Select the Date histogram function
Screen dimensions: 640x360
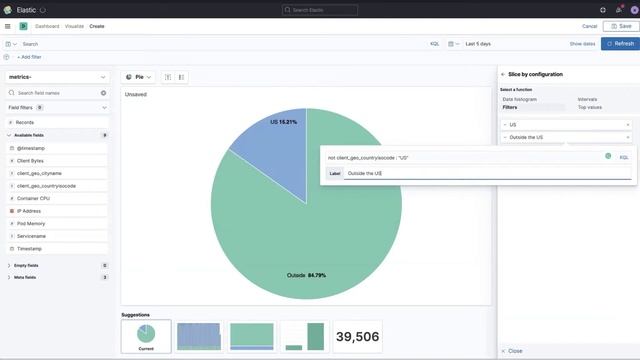point(520,99)
